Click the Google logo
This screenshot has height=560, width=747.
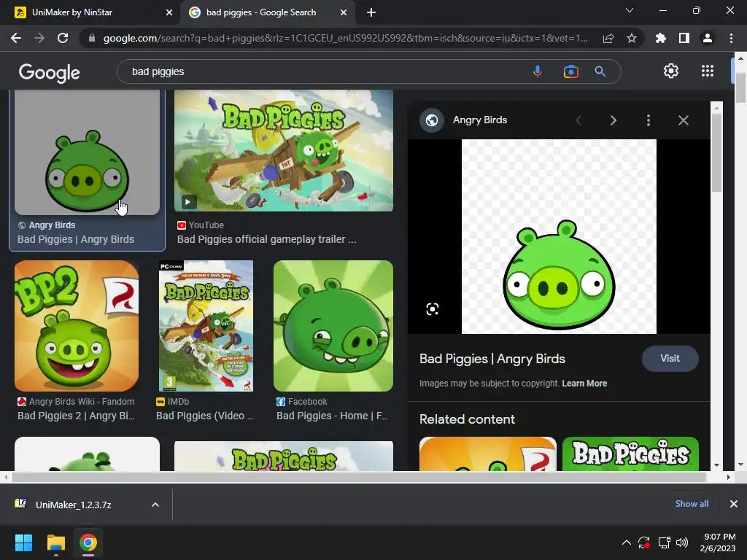tap(49, 72)
